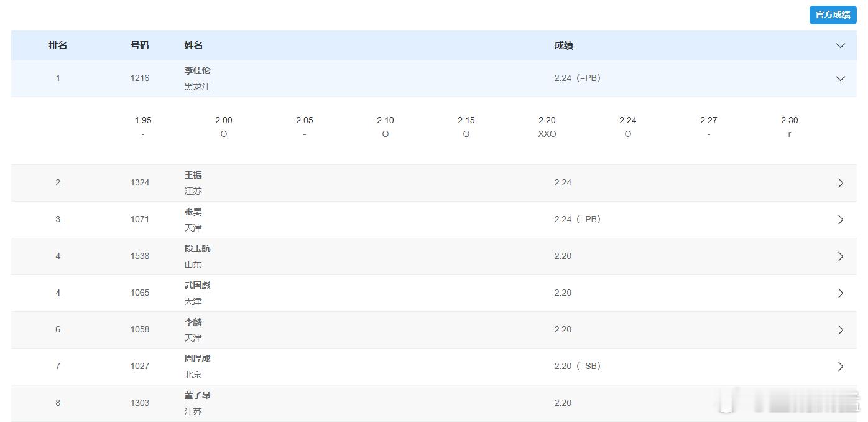Click rank 1 cell
The width and height of the screenshot is (868, 422).
(58, 78)
